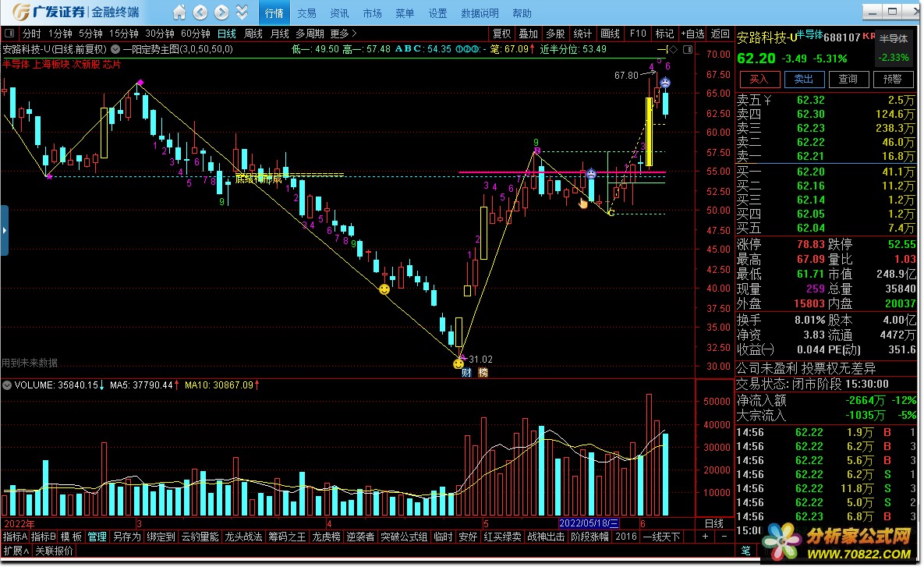Expand the double-chevron toolbar menu
Screen dimensions: 924x567
(x=243, y=12)
